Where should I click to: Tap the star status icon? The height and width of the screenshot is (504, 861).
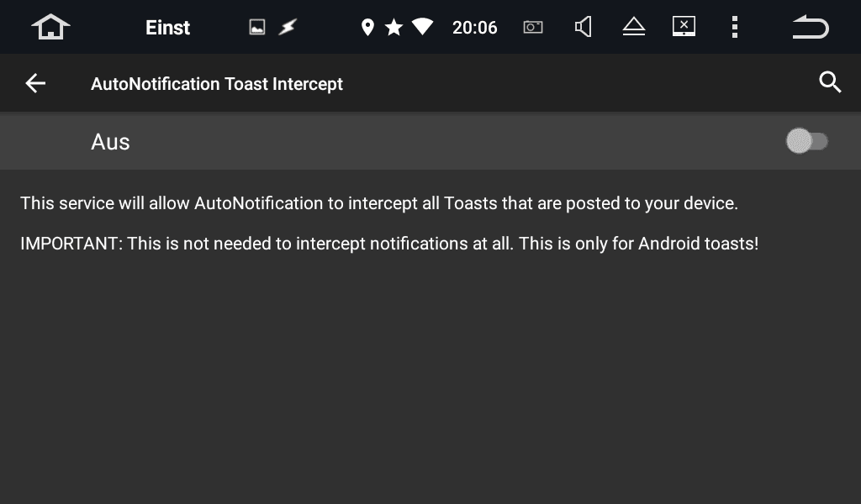click(394, 27)
